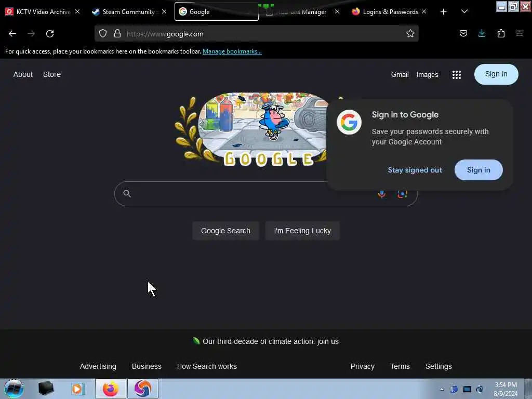This screenshot has width=532, height=399.
Task: Click Stay signed out in popup
Action: (415, 170)
